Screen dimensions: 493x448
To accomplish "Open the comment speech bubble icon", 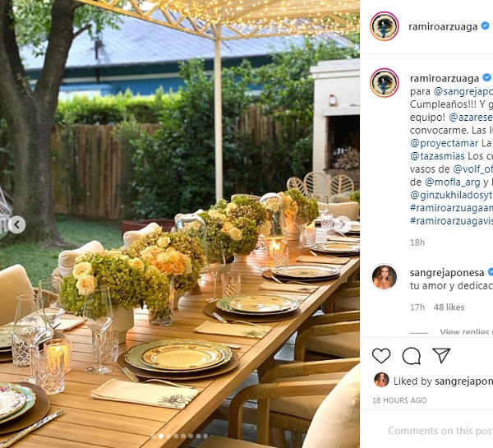I will 412,356.
